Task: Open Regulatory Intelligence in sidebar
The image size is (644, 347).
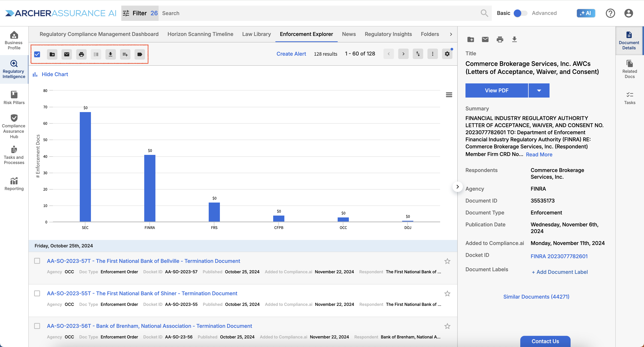Action: coord(14,69)
